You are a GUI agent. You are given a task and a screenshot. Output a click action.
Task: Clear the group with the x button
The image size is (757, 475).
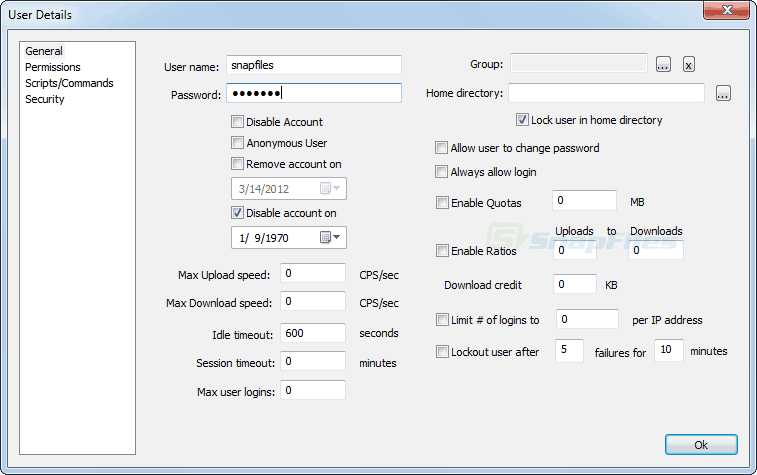689,65
